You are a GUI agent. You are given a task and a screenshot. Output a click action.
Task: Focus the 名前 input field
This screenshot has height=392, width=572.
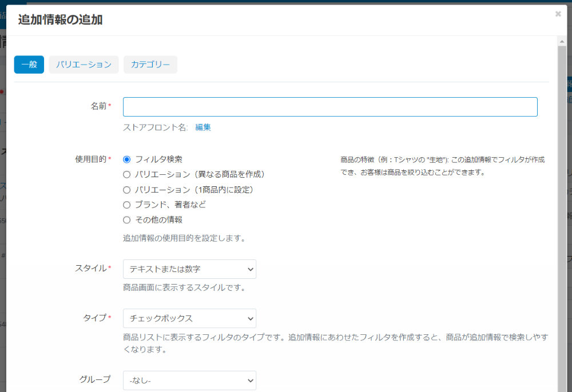pos(330,107)
